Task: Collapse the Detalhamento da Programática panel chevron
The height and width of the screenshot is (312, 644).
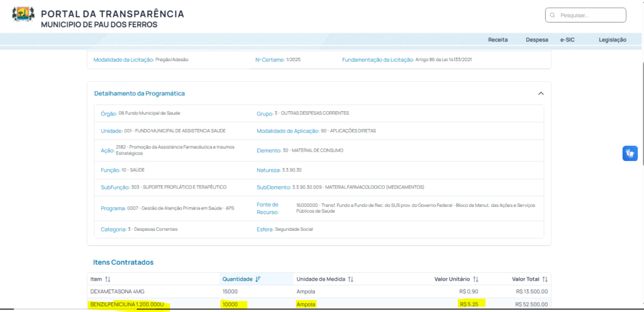Action: pos(540,93)
